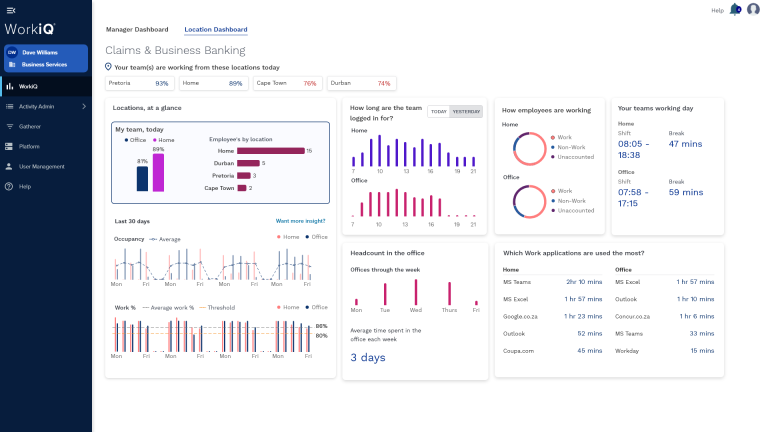Click the Google.co.za application row
The height and width of the screenshot is (432, 768).
[552, 316]
